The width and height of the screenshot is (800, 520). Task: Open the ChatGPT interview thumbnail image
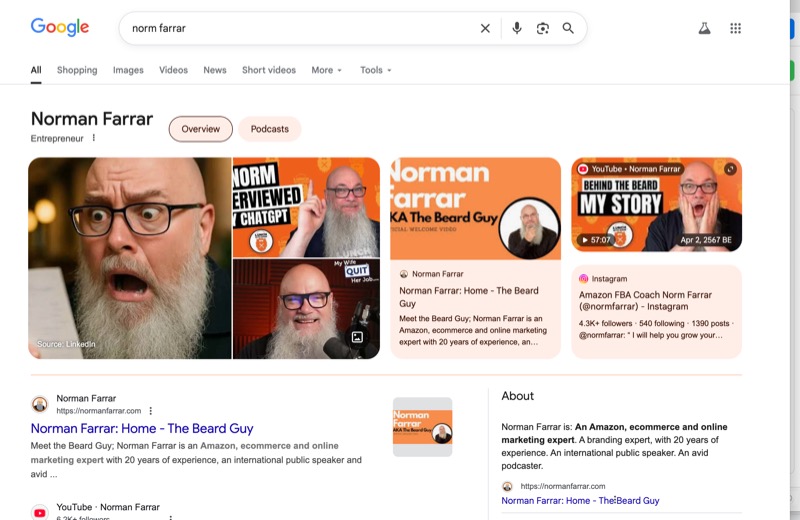[306, 207]
